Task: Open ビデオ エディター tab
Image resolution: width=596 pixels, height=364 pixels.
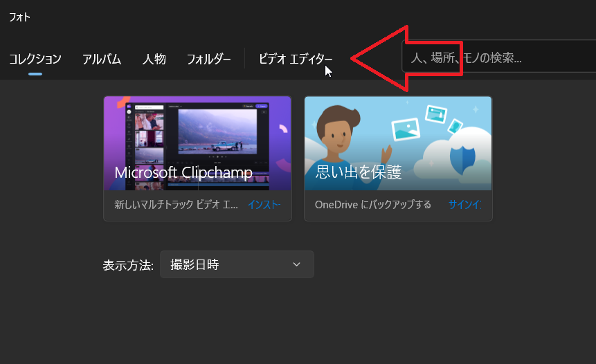Action: pos(296,59)
